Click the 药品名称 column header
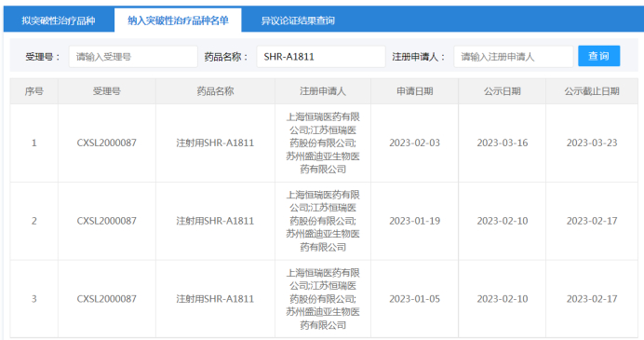 [x=215, y=91]
